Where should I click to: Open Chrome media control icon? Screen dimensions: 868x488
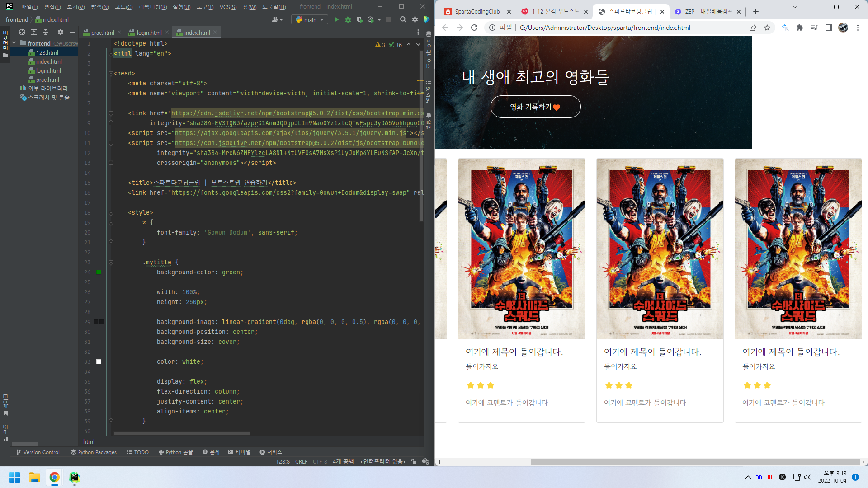click(814, 28)
